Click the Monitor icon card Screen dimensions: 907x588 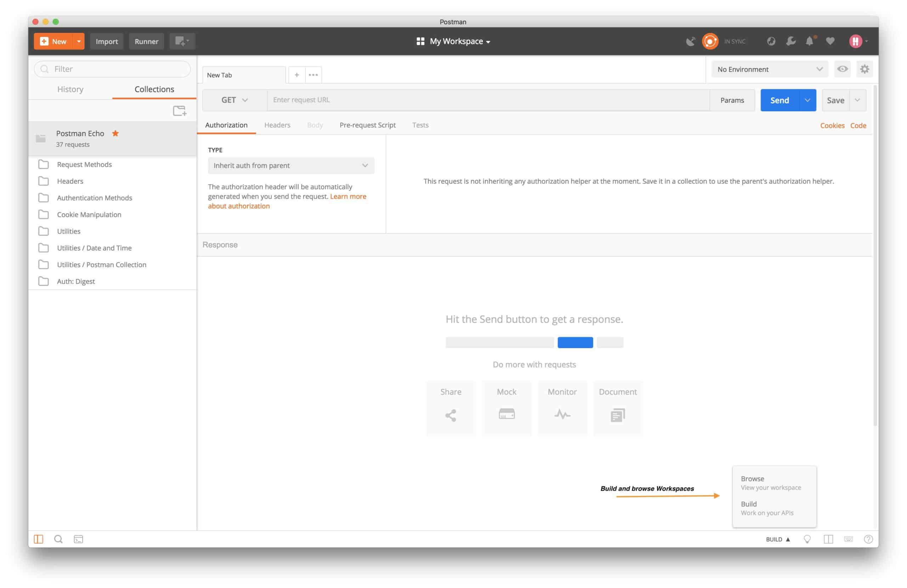(x=562, y=408)
